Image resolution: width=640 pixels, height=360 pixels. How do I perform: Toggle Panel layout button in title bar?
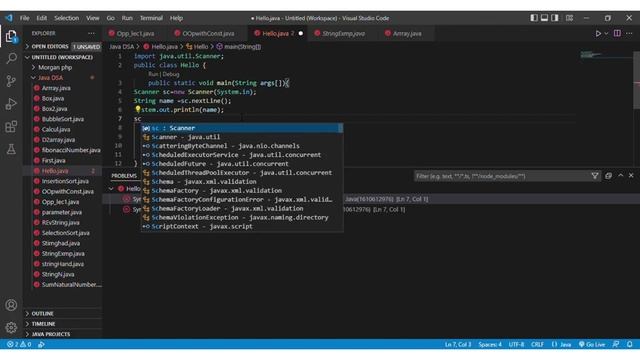point(544,18)
